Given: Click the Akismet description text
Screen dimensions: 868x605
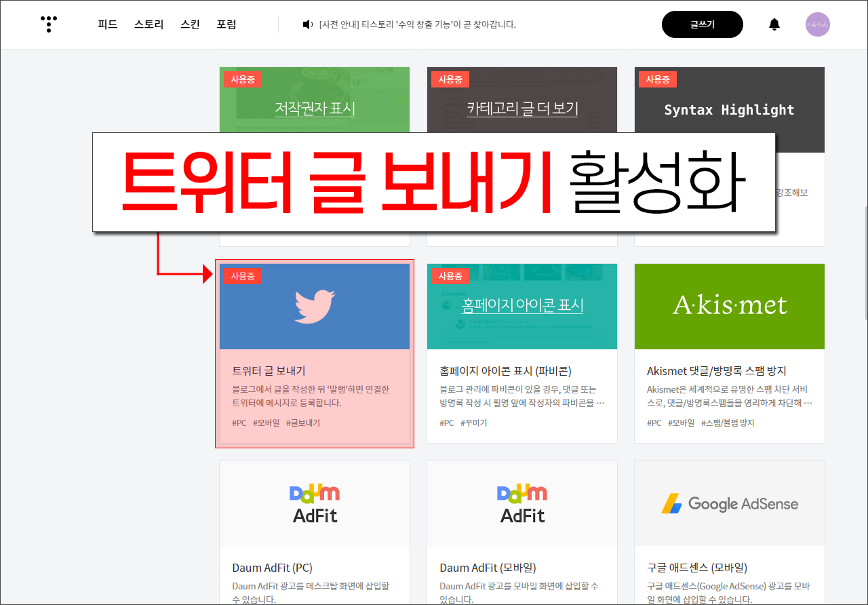Looking at the screenshot, I should (730, 396).
